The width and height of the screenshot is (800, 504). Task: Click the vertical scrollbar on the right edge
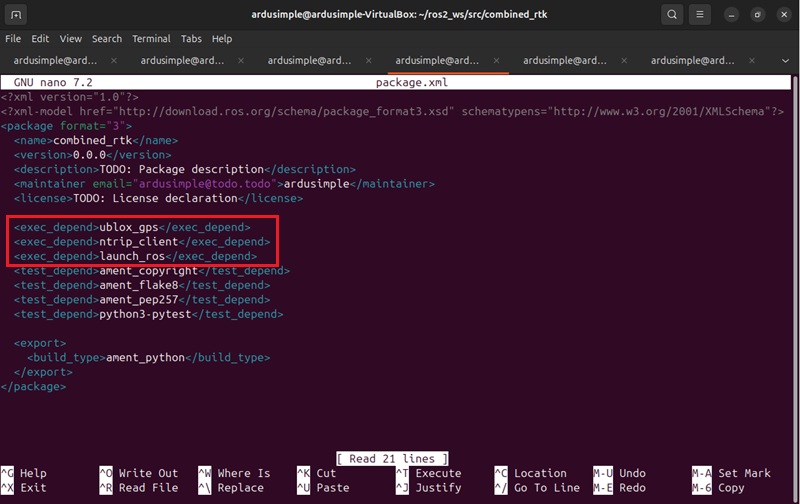coord(795,250)
